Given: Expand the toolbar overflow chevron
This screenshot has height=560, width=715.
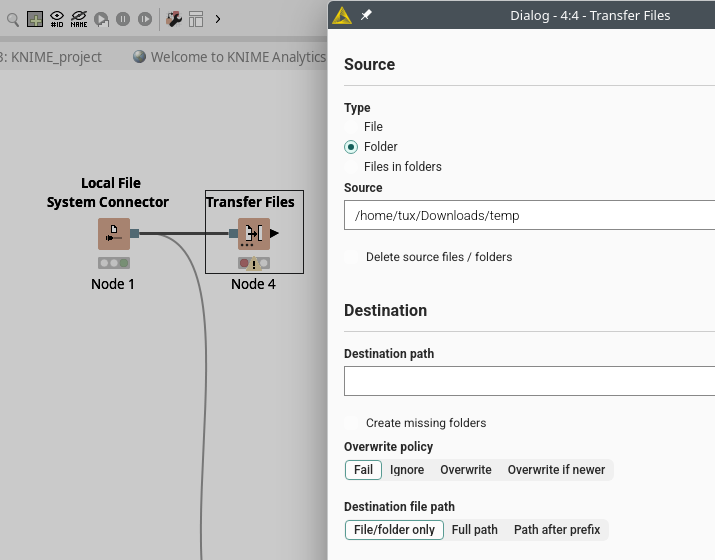Looking at the screenshot, I should point(218,18).
